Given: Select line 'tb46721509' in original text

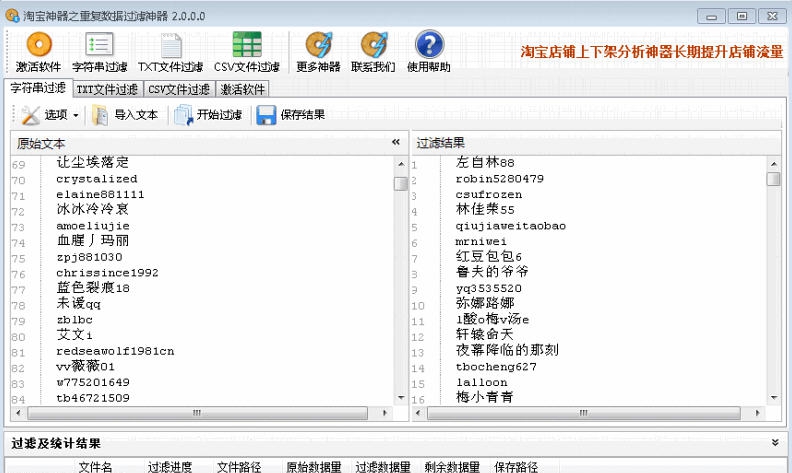Looking at the screenshot, I should click(93, 398).
